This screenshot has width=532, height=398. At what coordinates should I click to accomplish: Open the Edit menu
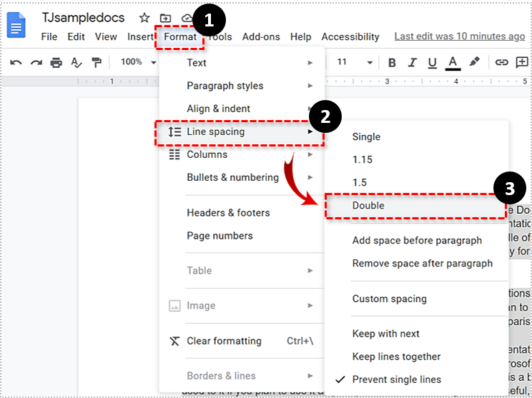click(76, 36)
